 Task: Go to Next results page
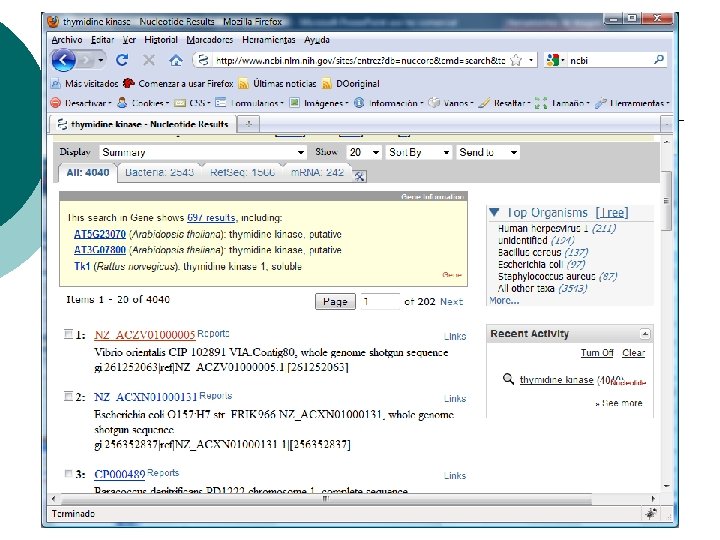pos(451,302)
